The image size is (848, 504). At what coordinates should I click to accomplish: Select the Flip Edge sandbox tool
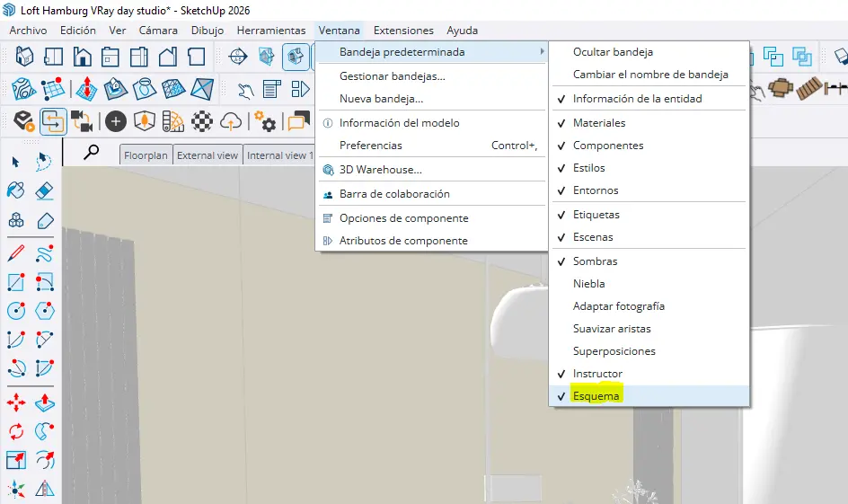point(202,89)
